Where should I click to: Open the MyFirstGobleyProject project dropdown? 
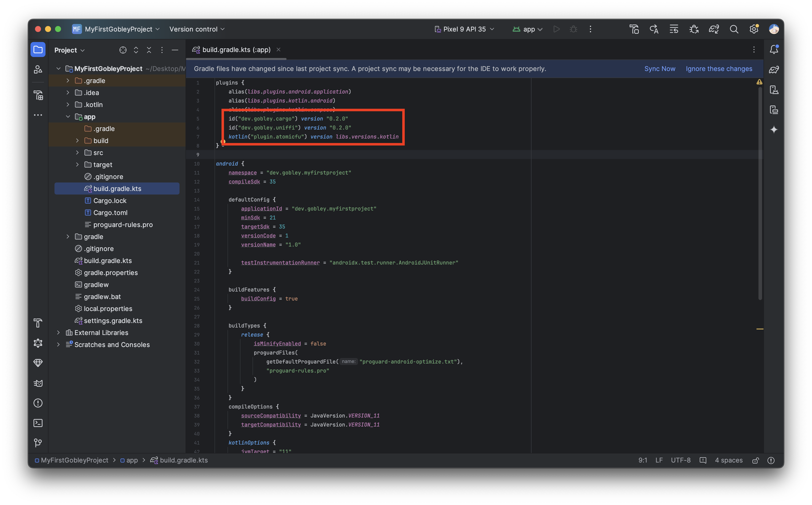point(116,29)
